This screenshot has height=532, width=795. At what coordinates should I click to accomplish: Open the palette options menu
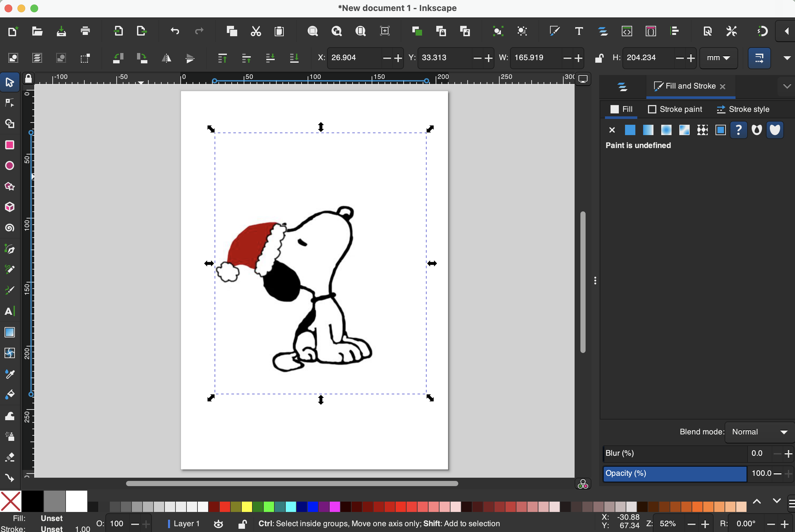click(791, 504)
